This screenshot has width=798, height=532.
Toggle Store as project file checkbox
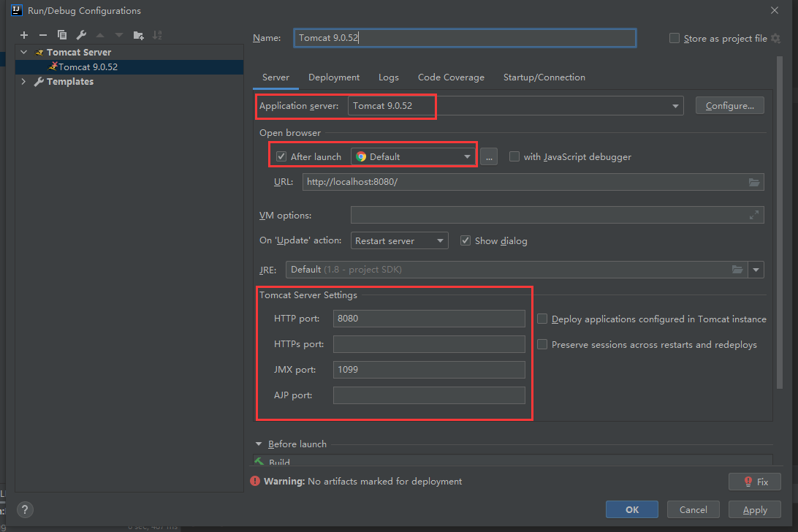click(x=674, y=38)
